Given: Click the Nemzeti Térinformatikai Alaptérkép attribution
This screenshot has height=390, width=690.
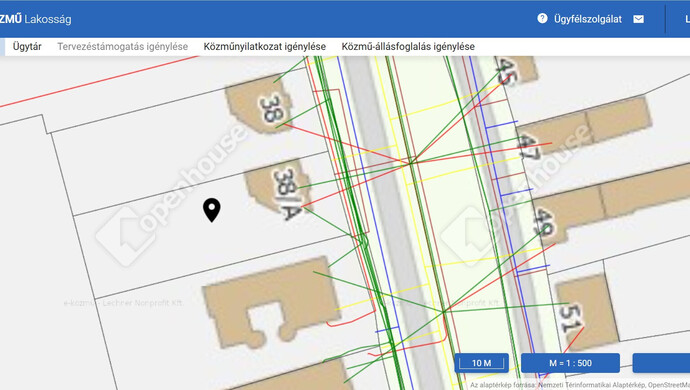Looking at the screenshot, I should 591,385.
